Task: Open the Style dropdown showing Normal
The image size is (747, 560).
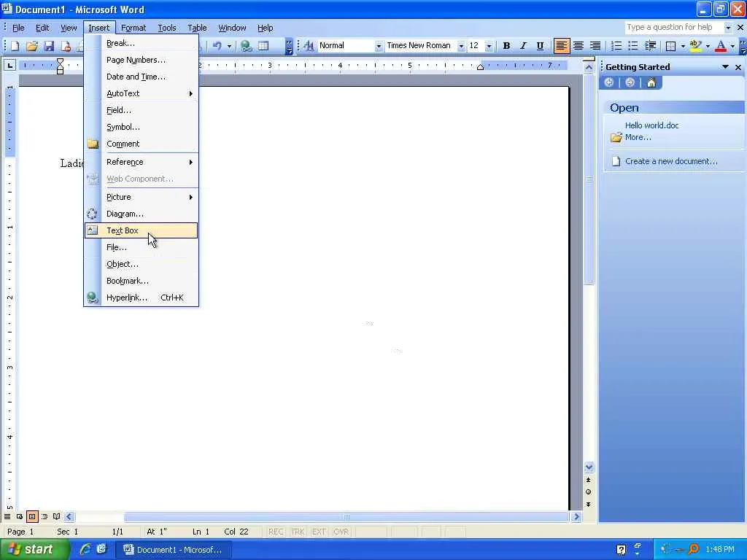Action: pos(379,46)
